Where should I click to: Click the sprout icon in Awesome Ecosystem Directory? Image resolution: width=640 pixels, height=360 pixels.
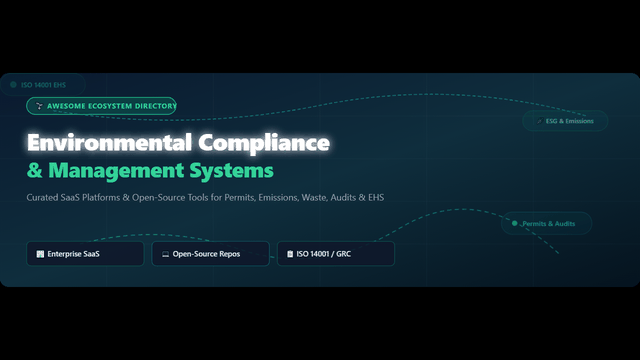pos(39,106)
